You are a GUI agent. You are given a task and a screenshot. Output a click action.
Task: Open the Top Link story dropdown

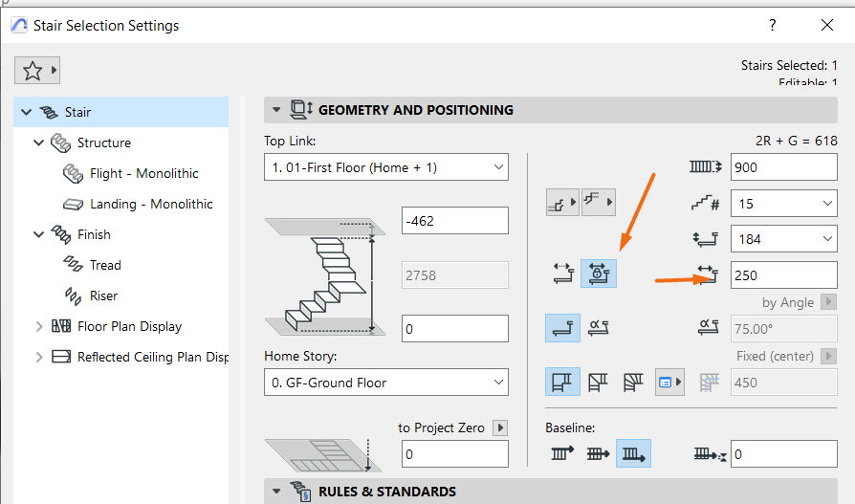(x=386, y=167)
